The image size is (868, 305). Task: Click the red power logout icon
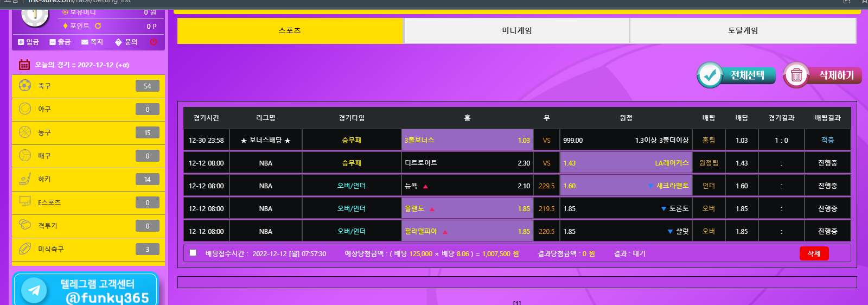click(x=154, y=42)
